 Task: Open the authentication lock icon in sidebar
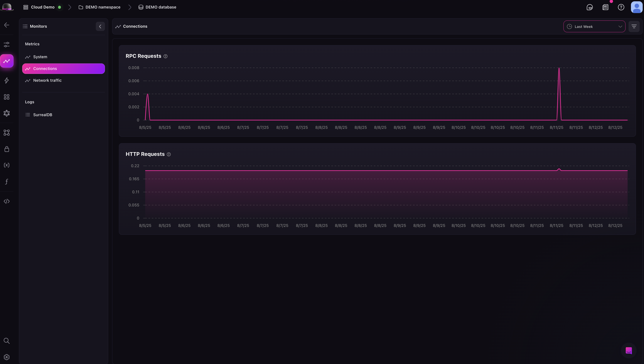click(7, 149)
